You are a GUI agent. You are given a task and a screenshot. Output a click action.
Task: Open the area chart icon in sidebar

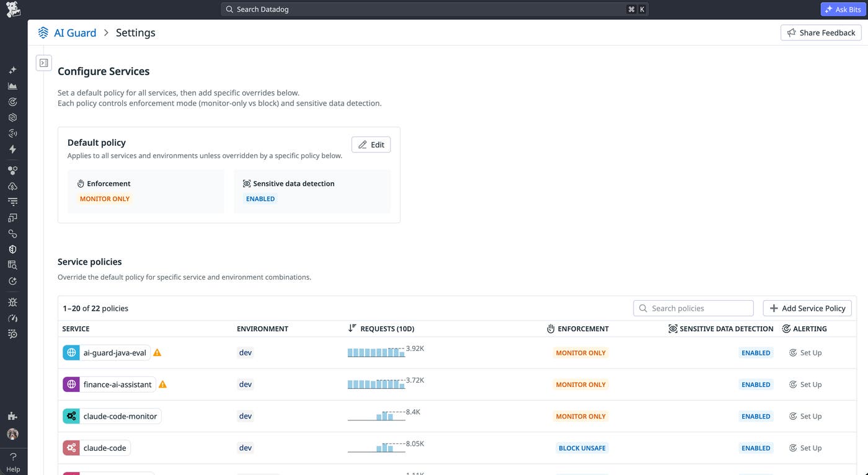tap(12, 86)
